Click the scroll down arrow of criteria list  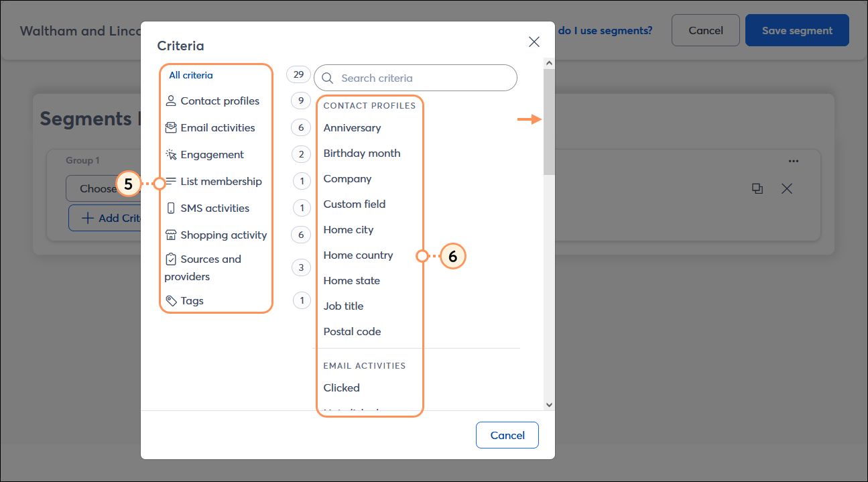pyautogui.click(x=549, y=404)
